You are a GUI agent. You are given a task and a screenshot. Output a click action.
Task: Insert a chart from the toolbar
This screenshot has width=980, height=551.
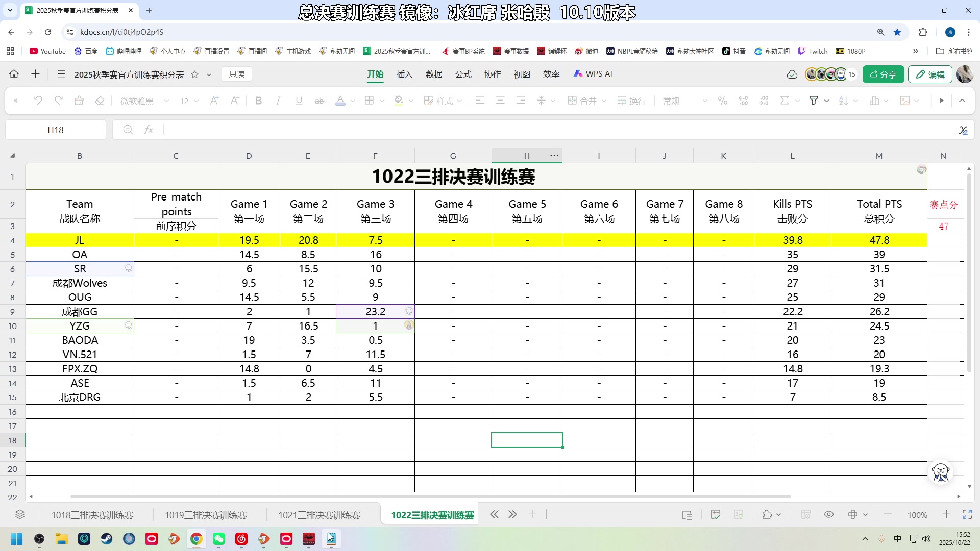875,101
